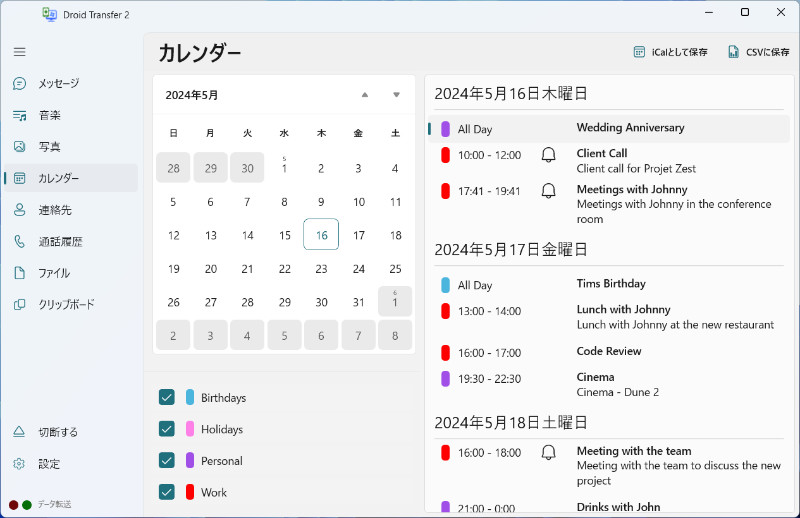Open メッセージ from the sidebar
Viewport: 800px width, 518px height.
coord(58,84)
